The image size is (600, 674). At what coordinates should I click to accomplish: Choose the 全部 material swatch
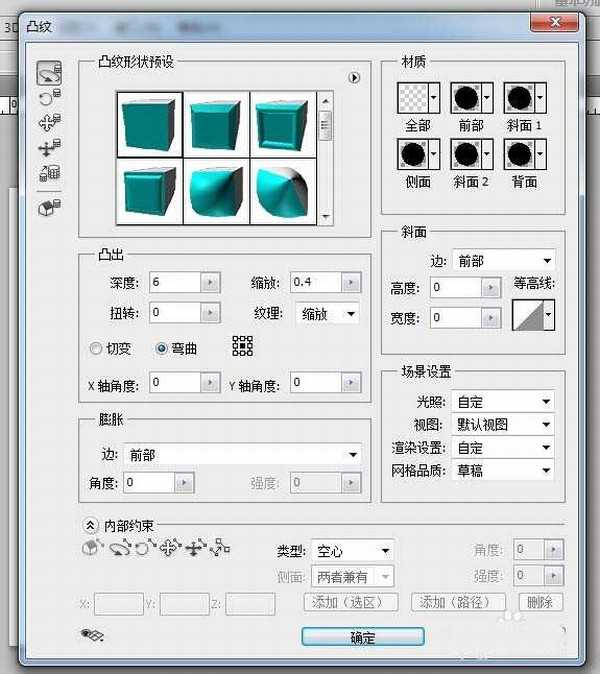[418, 98]
